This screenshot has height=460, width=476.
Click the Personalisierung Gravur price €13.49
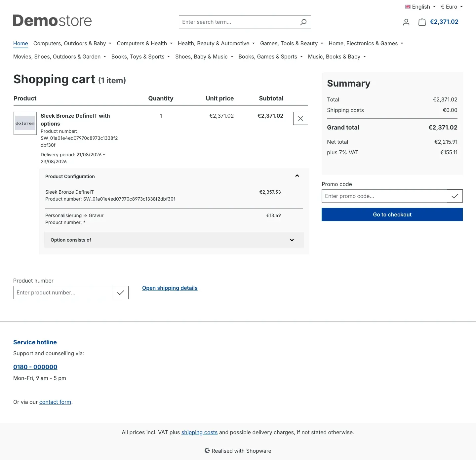274,215
